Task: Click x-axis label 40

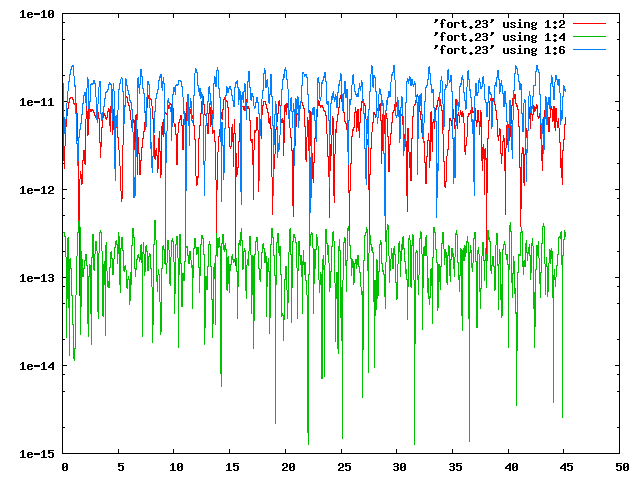Action: [511, 467]
